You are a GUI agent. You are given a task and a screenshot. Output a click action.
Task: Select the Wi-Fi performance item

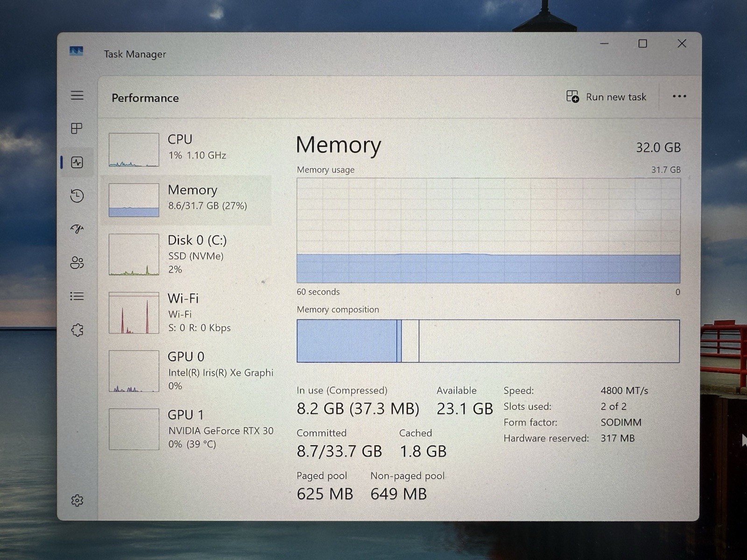[187, 313]
